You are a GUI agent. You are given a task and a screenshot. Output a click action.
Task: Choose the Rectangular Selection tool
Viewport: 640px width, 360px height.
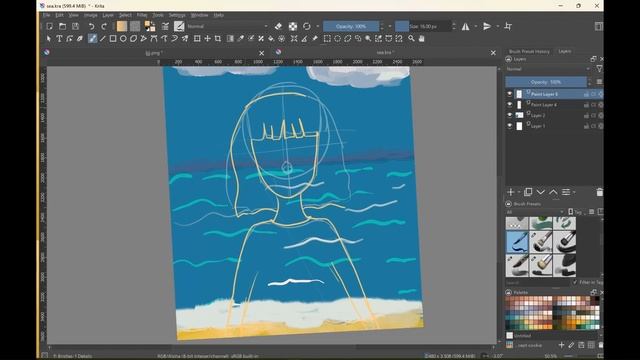(x=327, y=38)
